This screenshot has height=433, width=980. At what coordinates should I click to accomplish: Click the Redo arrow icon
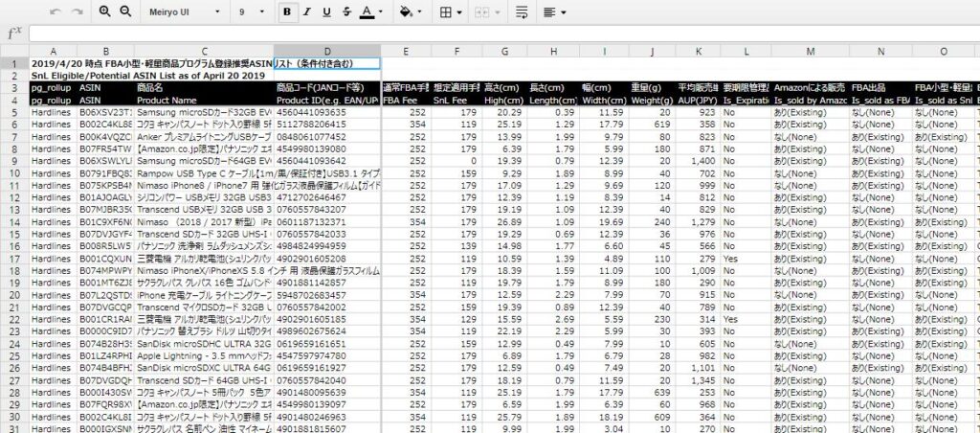point(78,11)
